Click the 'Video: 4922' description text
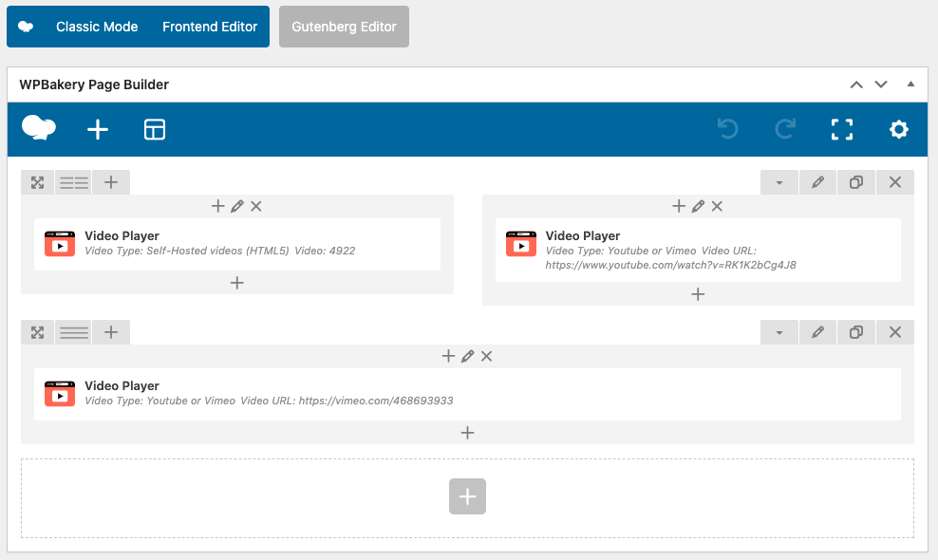This screenshot has width=938, height=560. 325,251
